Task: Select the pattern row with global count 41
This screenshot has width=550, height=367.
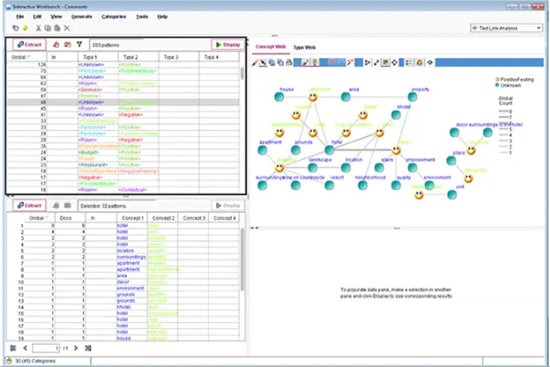Action: [123, 115]
